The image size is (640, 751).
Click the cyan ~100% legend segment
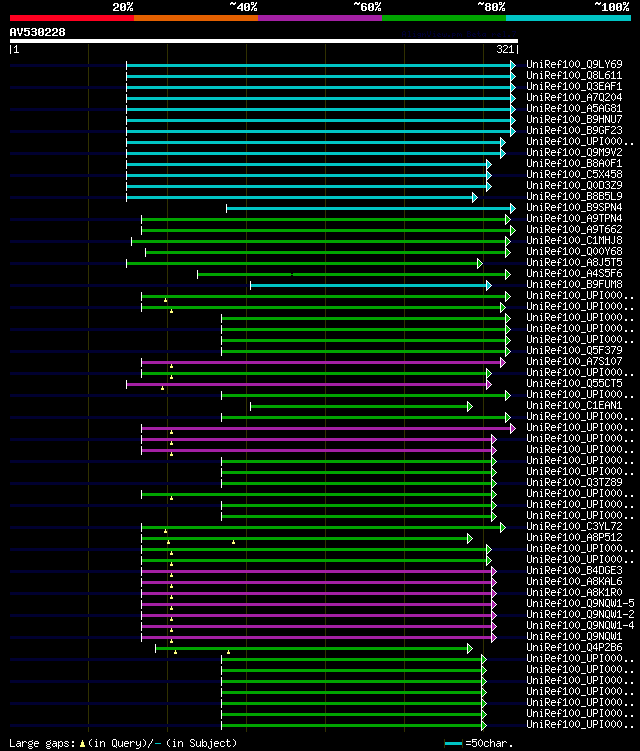[x=568, y=18]
